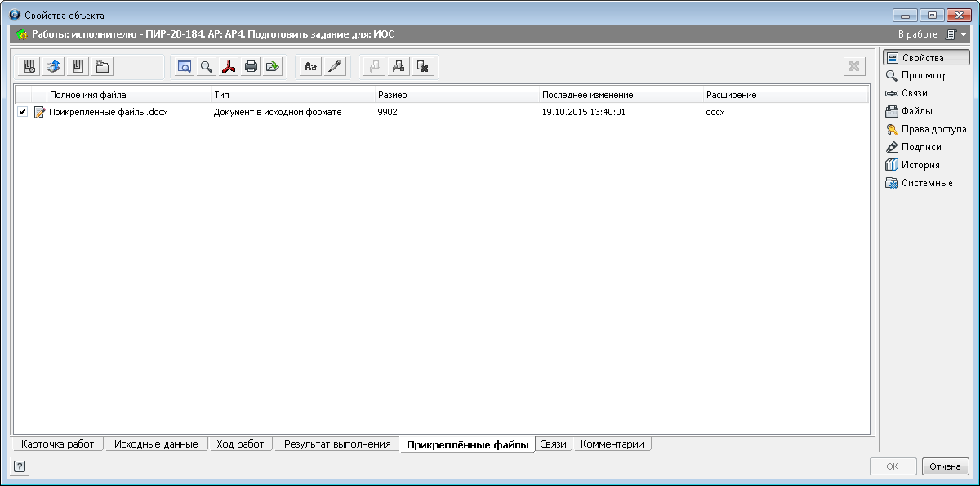Click the 'Aa' rename toolbar icon

click(310, 67)
